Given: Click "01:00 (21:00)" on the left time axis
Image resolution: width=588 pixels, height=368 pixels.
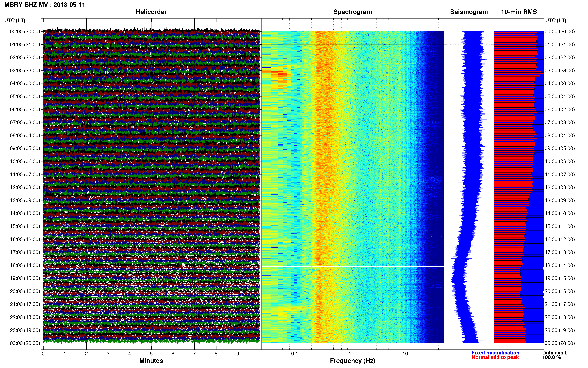Looking at the screenshot, I should pos(25,45).
